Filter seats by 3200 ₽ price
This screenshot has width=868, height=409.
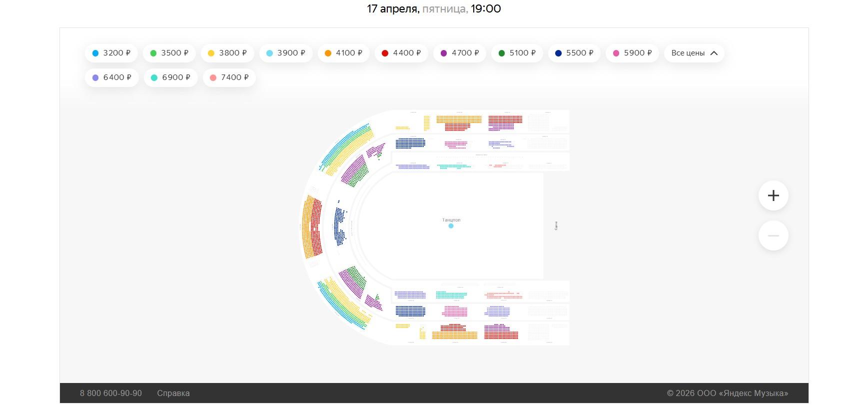111,53
